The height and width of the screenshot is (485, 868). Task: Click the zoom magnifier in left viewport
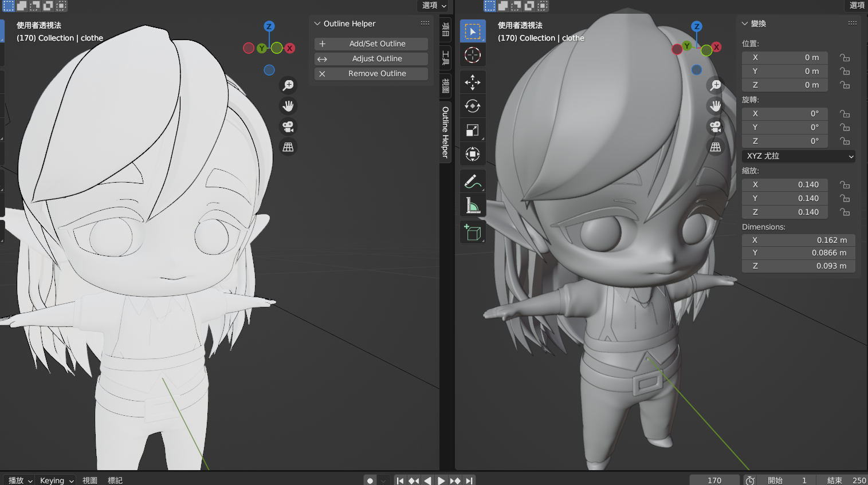point(288,85)
